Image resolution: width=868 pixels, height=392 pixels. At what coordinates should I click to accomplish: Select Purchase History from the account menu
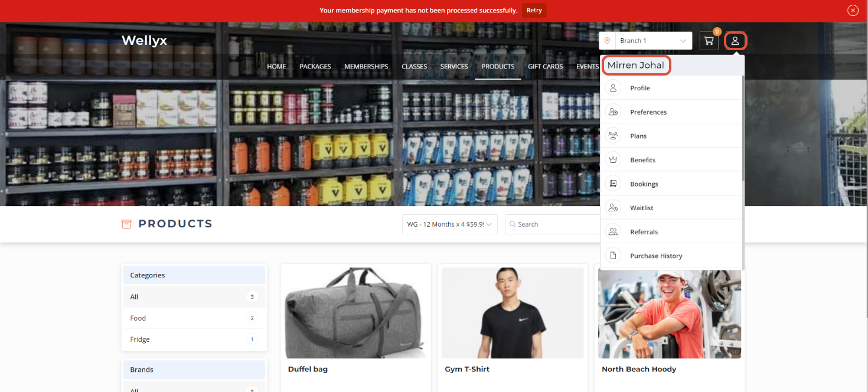pos(671,256)
